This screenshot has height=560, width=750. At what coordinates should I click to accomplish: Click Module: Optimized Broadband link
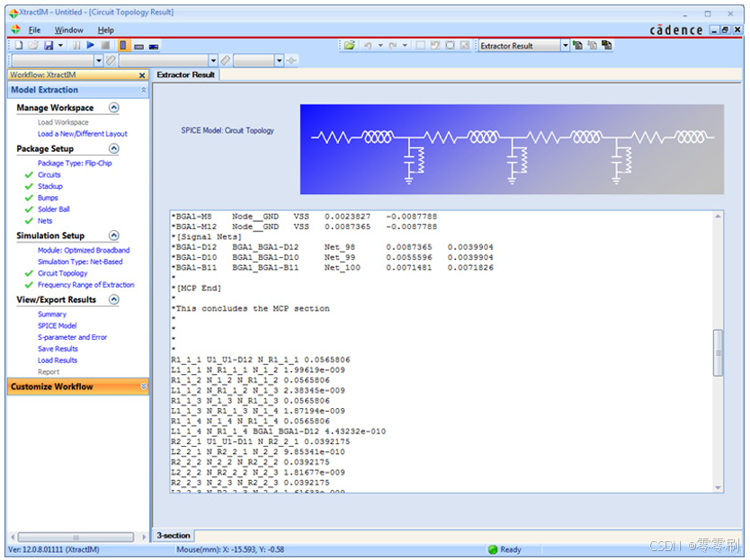84,251
